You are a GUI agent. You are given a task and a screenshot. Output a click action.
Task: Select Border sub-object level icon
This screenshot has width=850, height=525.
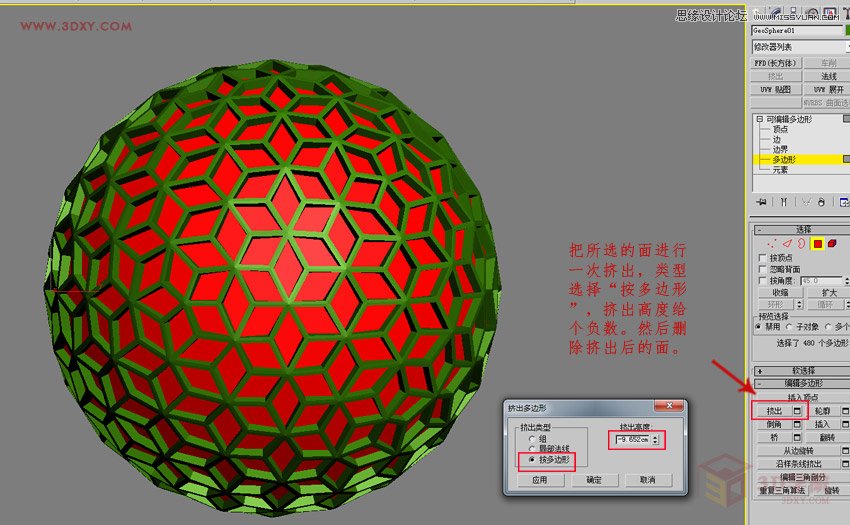coord(802,244)
